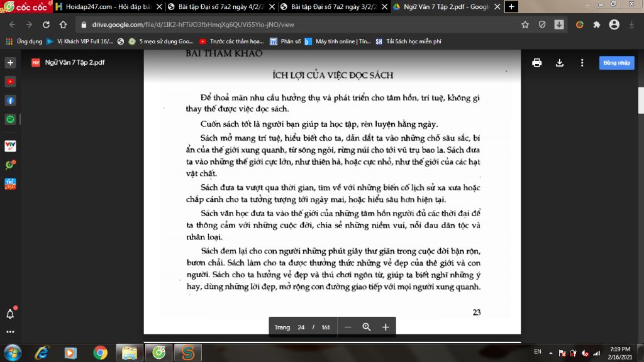Click the vertical scrollbar thumb
This screenshot has width=644, height=362.
(x=641, y=100)
